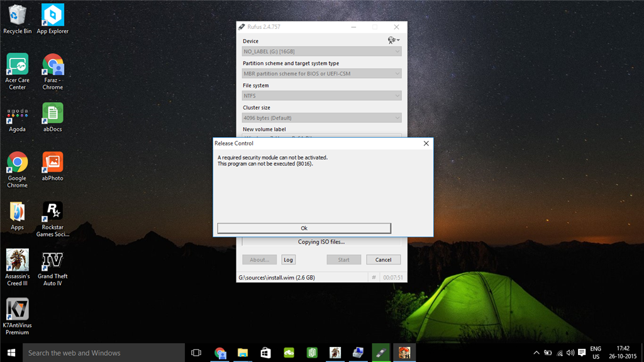Open the Action Center notification icon

click(x=582, y=353)
